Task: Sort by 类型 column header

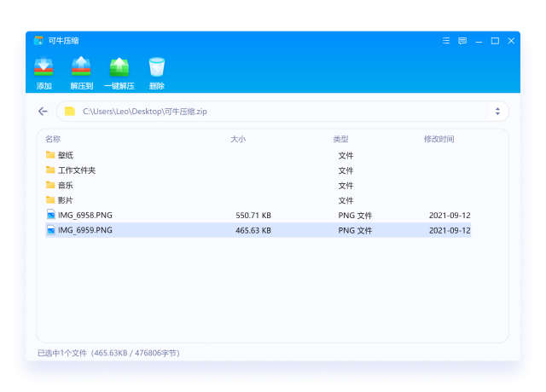Action: [x=340, y=139]
